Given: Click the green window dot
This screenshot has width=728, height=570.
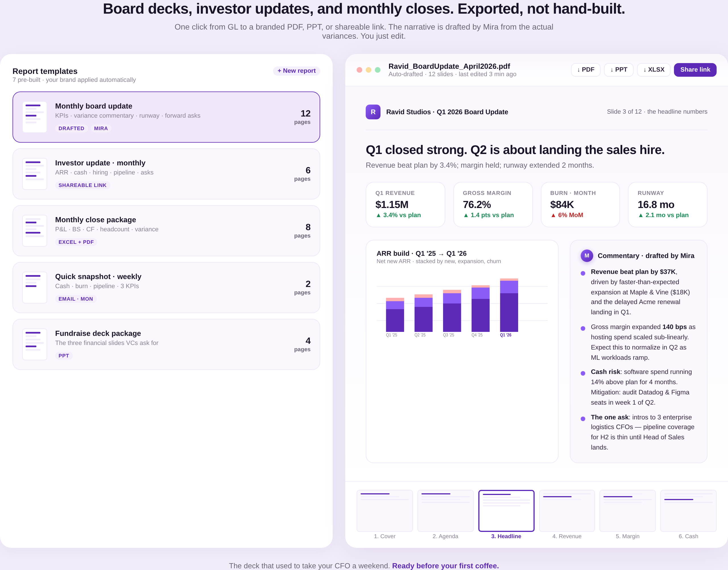Looking at the screenshot, I should pyautogui.click(x=378, y=70).
